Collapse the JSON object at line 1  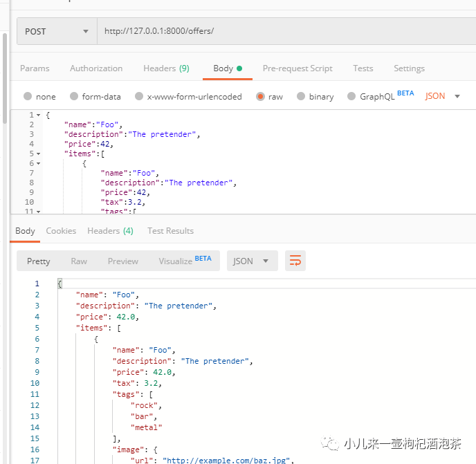38,115
